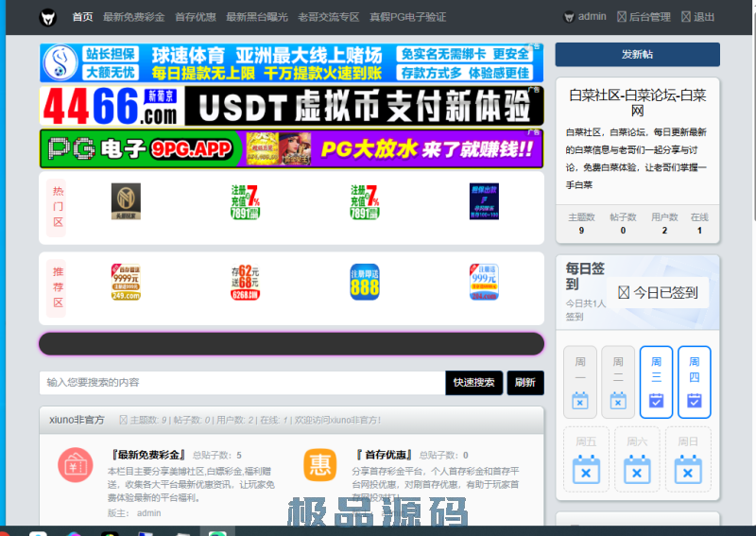Click the green icon in the taskbar

click(x=217, y=532)
